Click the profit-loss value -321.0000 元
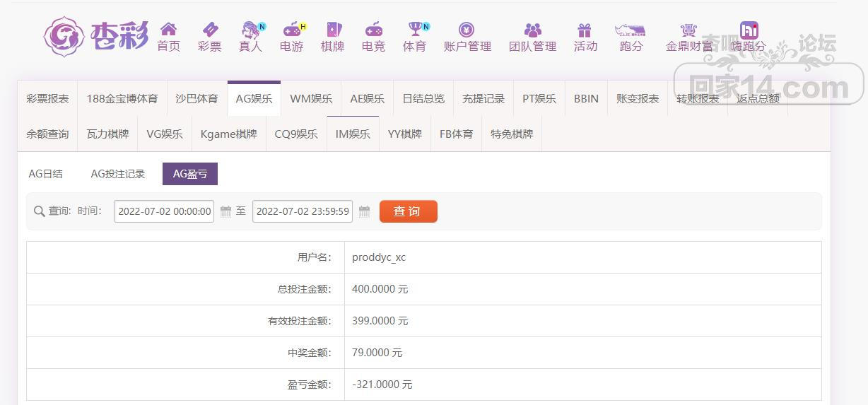This screenshot has width=868, height=405. (382, 385)
